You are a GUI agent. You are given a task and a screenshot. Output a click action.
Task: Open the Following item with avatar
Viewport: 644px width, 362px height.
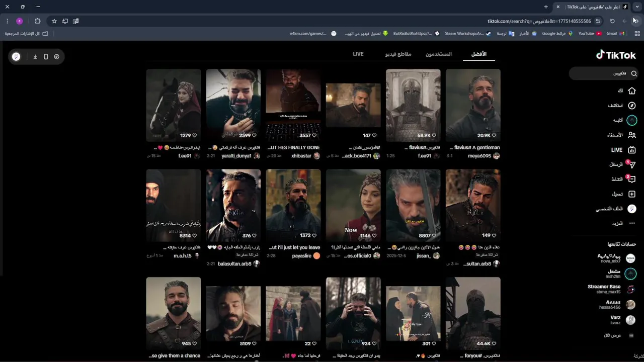coord(625,120)
